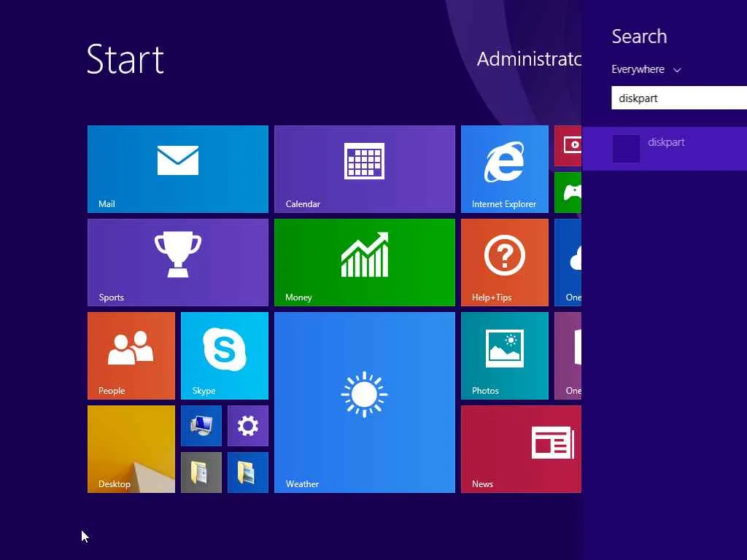Screen dimensions: 747x560
Task: Open the News tile
Action: [x=521, y=449]
